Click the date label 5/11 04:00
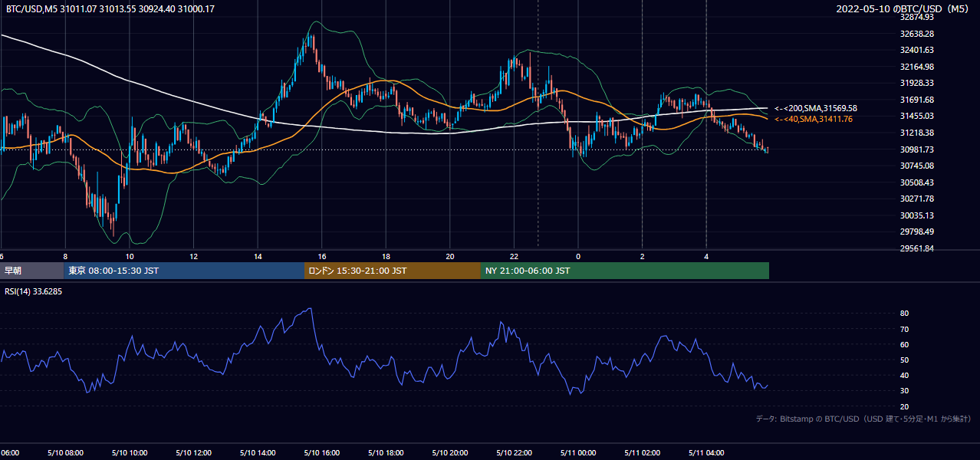980x460 pixels. pos(706,453)
